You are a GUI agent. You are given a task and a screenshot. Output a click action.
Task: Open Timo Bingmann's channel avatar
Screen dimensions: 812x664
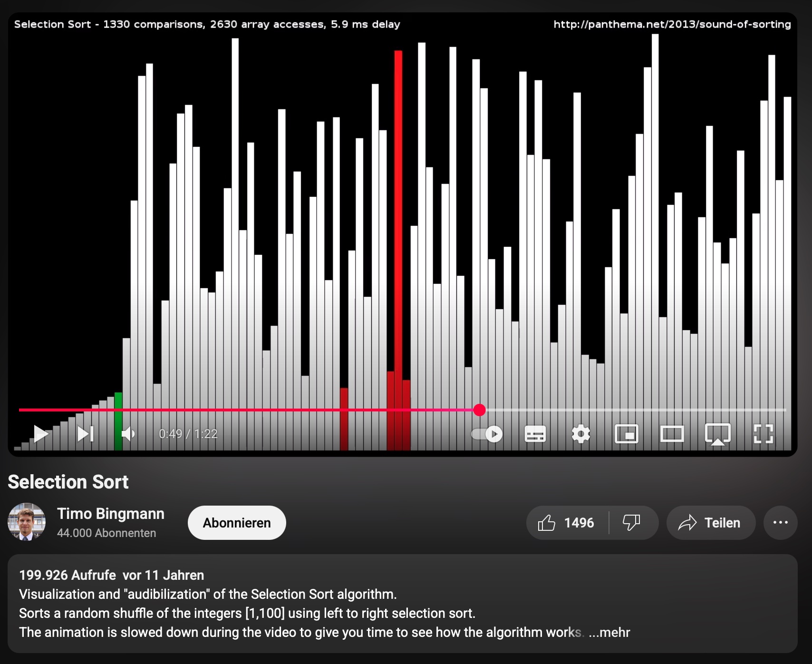coord(27,522)
